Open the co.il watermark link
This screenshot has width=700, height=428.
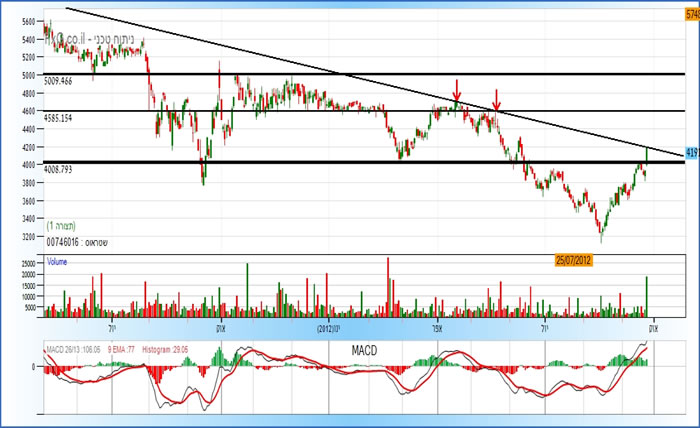pyautogui.click(x=76, y=37)
